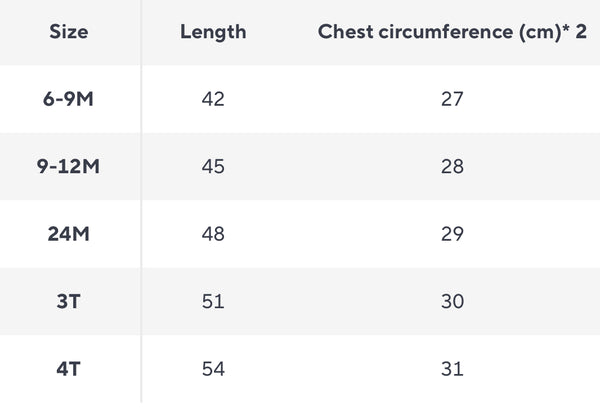Select the 4T size row label
The height and width of the screenshot is (410, 600).
click(68, 369)
